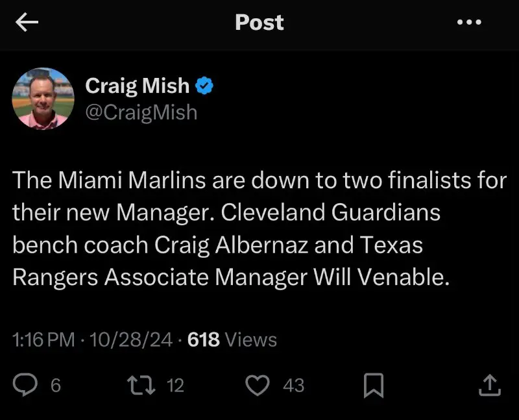Click the like count of 43
The height and width of the screenshot is (420, 519).
pyautogui.click(x=293, y=386)
